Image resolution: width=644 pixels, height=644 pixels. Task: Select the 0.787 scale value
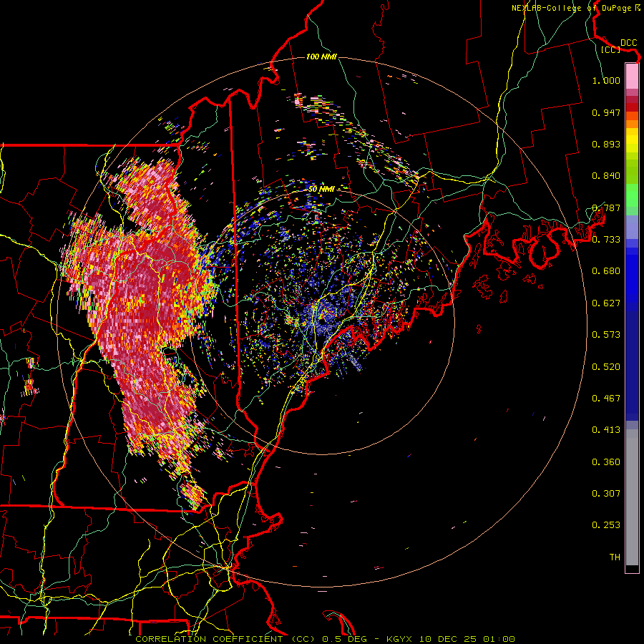click(x=606, y=208)
